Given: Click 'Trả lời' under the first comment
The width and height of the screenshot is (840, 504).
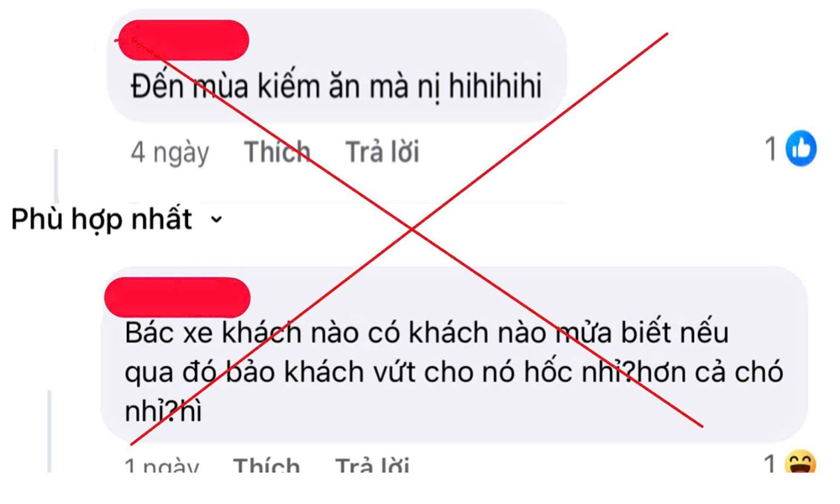Looking at the screenshot, I should [382, 151].
